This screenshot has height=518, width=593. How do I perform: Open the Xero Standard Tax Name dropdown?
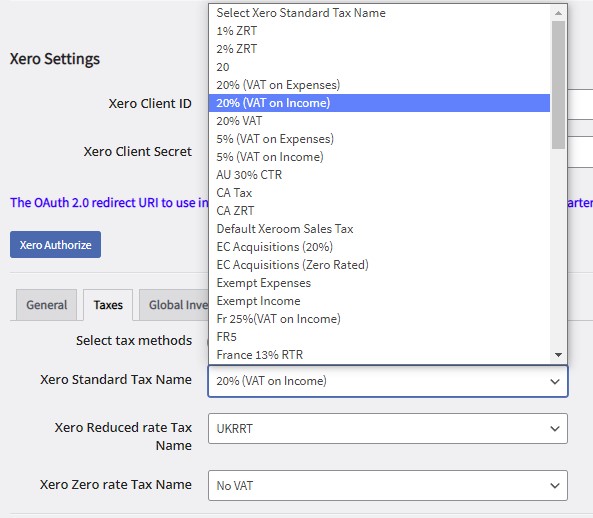388,381
